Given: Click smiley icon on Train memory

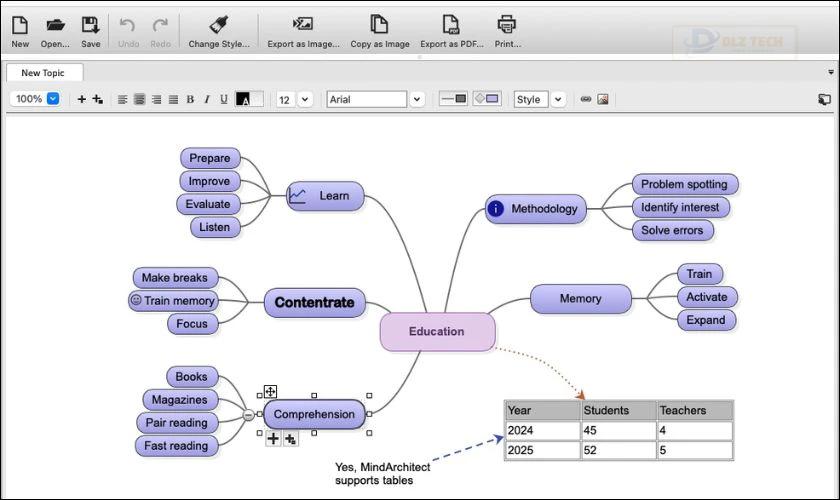Looking at the screenshot, I should 136,300.
